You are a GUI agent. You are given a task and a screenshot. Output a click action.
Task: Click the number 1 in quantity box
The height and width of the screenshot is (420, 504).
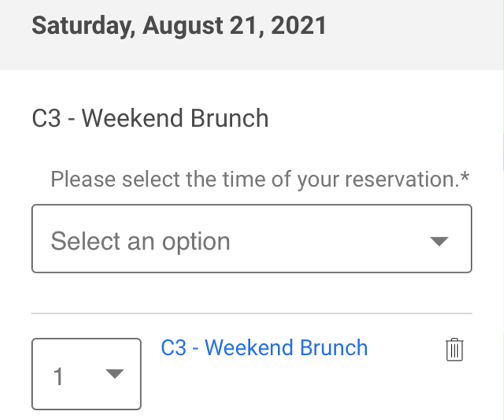[x=58, y=377]
